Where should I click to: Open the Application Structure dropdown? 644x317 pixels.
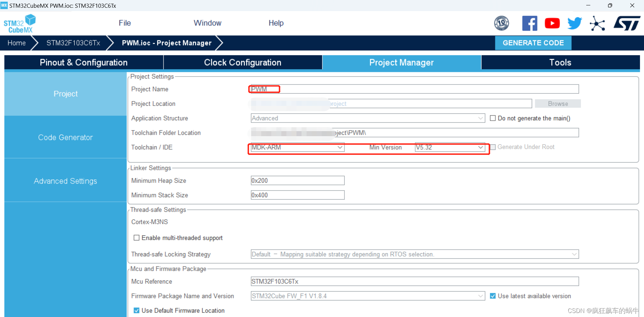(368, 118)
